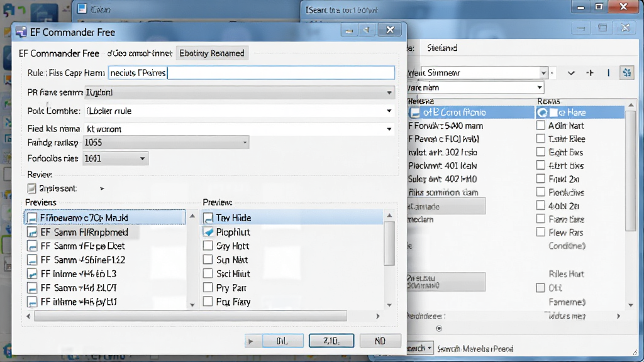Viewport: 644px width, 362px height.
Task: Click the file icon next to 'FF Samm 4FL pe Dcet'
Action: point(32,246)
